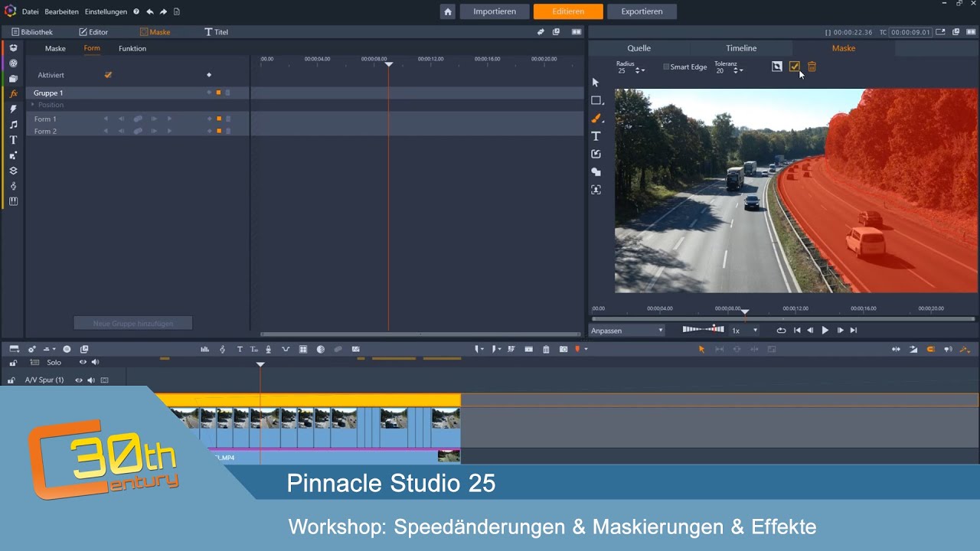Select the text mask tool in preview

point(596,136)
